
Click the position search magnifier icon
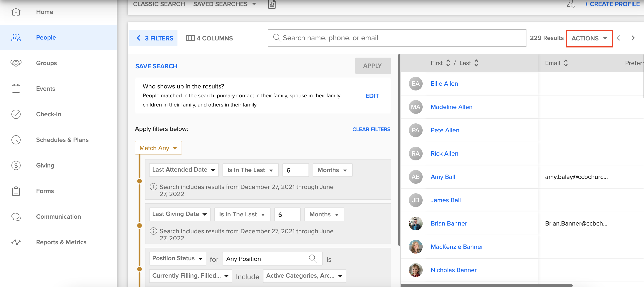coord(312,258)
